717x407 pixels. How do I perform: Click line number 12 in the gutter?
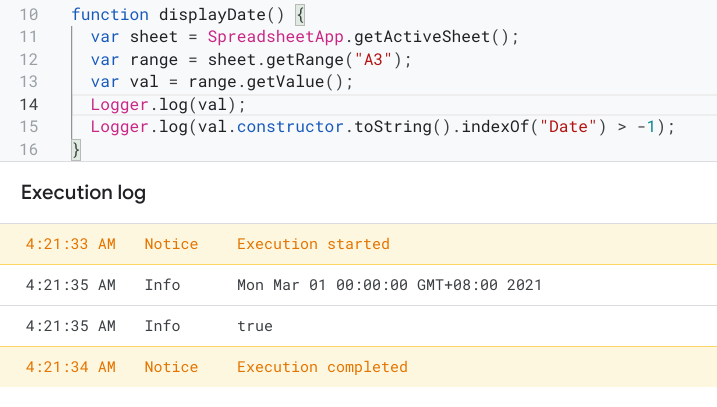pyautogui.click(x=29, y=59)
